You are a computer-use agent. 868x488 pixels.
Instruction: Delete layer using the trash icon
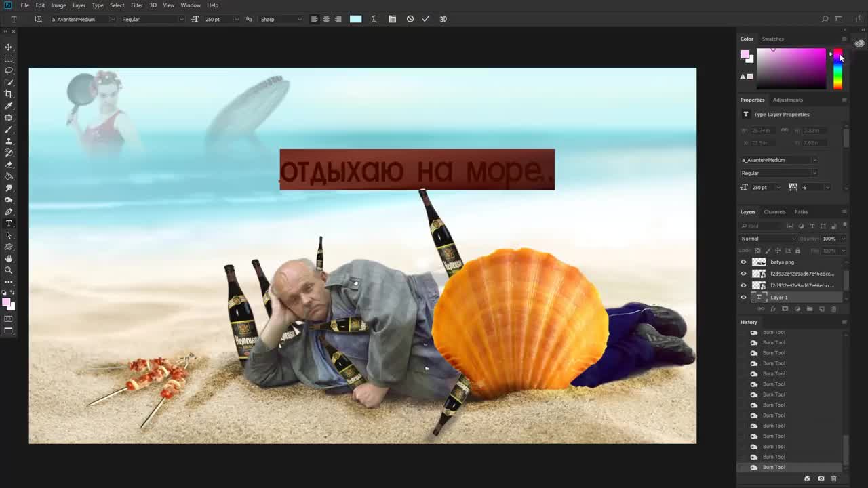pyautogui.click(x=833, y=309)
